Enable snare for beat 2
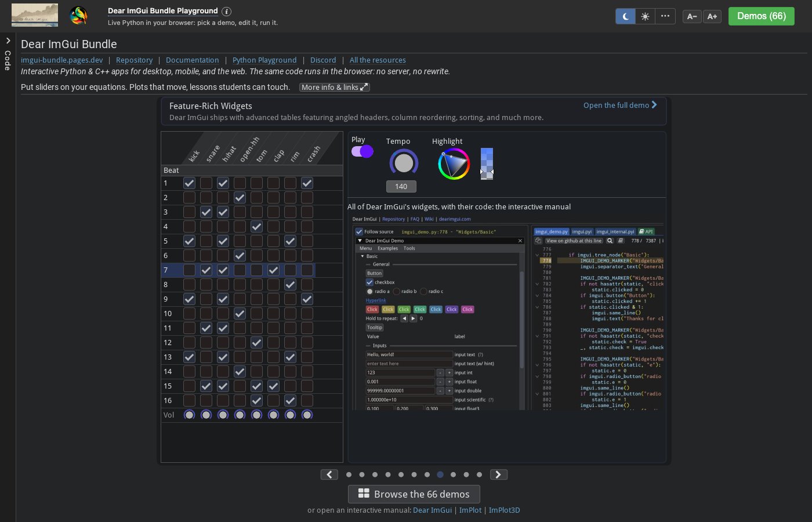 click(x=206, y=198)
